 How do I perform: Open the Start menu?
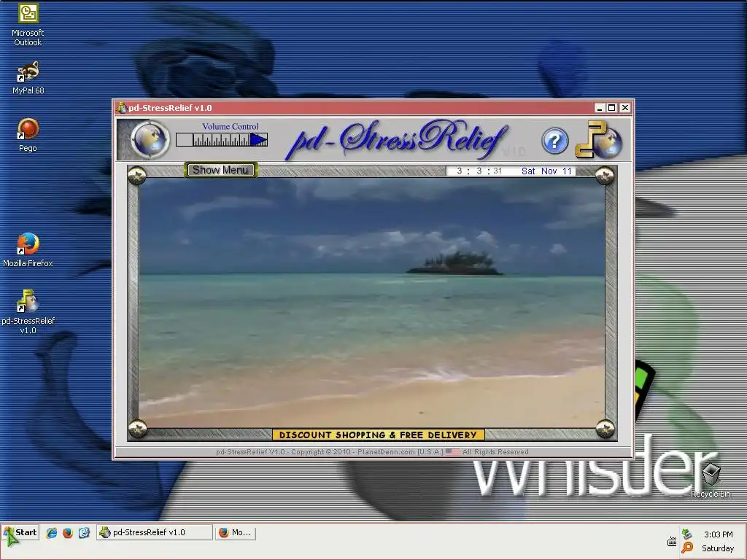coord(20,532)
